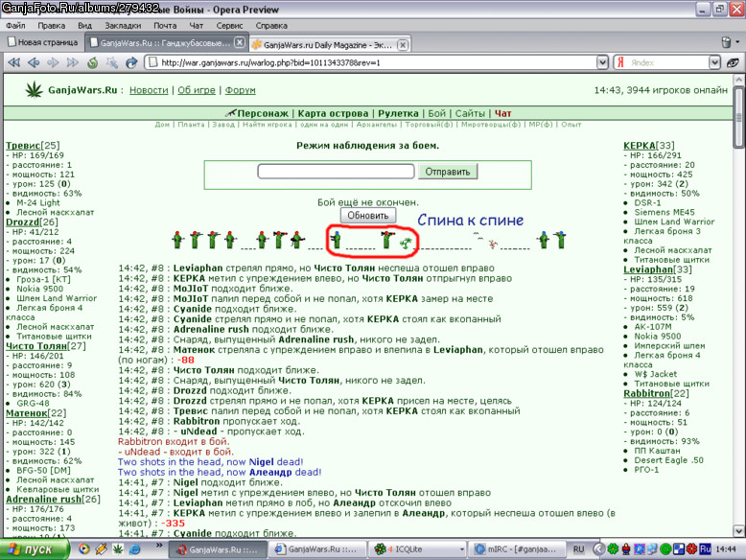Click the pencil-like quick launch icon next to Media Player
Screen dimensions: 746x560
(101, 549)
